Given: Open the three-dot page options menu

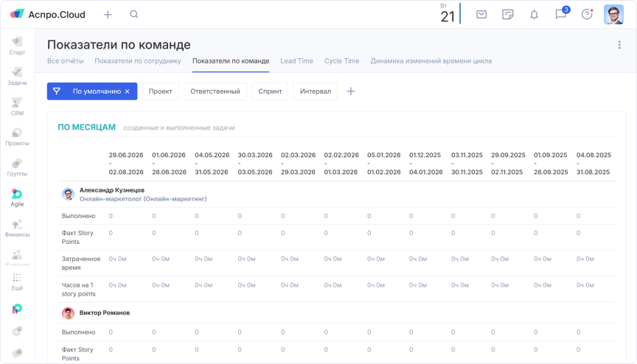Looking at the screenshot, I should coord(619,45).
